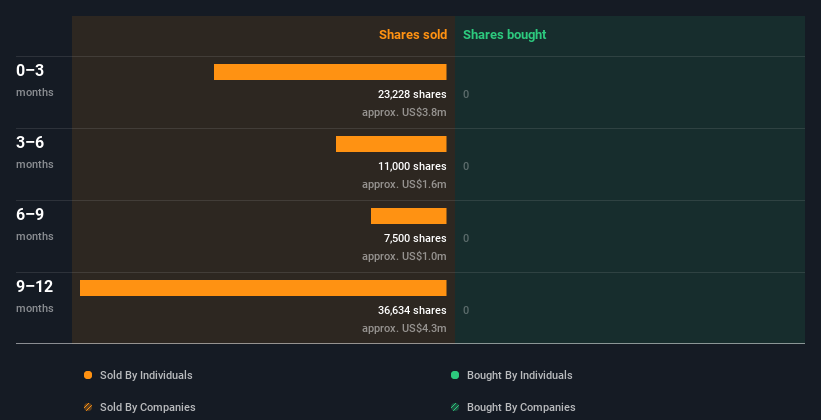
Task: Select the 3–6 months orange sold bar
Action: (391, 144)
